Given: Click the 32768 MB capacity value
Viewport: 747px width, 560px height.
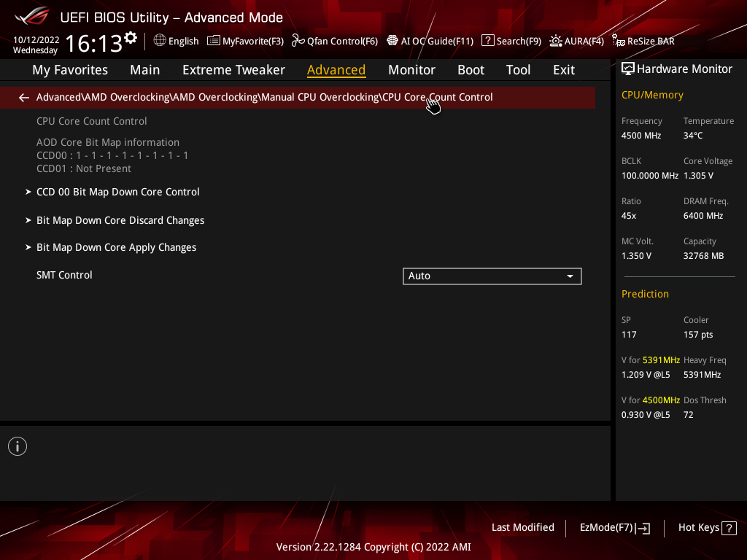Looking at the screenshot, I should [704, 256].
